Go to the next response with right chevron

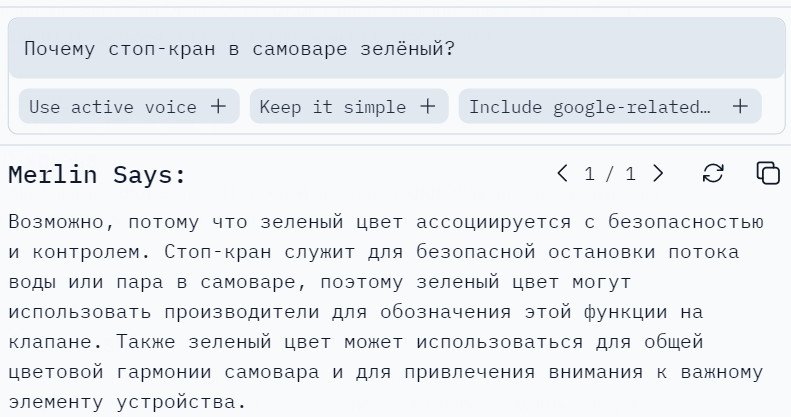pos(657,174)
